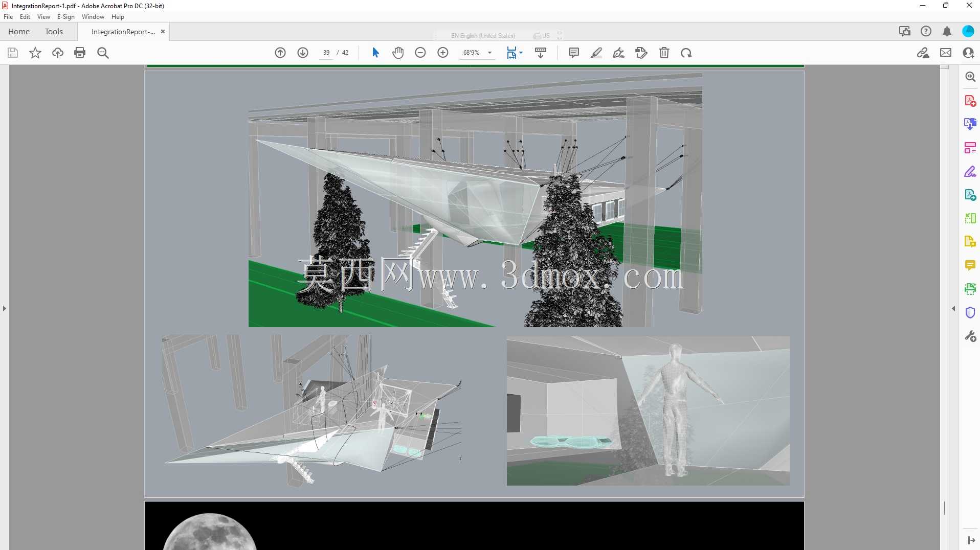Close the IntegrationReport tab
The image size is (980, 550).
(163, 31)
